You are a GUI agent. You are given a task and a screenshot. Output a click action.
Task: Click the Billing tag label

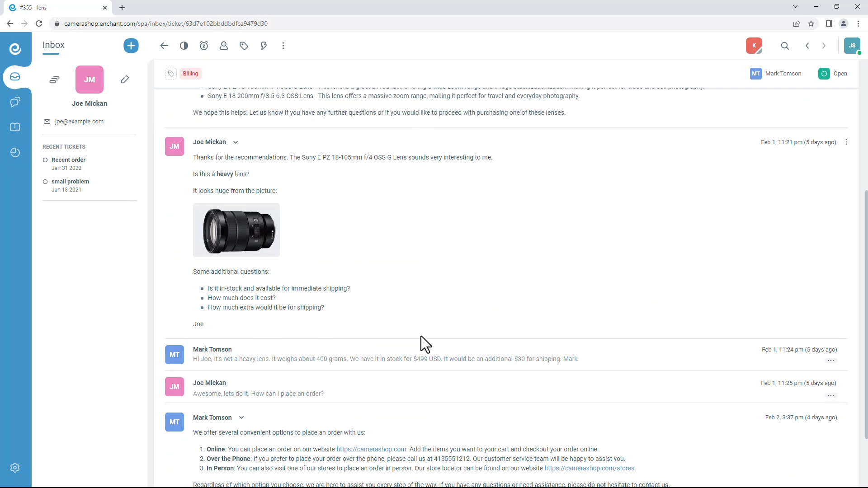pos(190,74)
